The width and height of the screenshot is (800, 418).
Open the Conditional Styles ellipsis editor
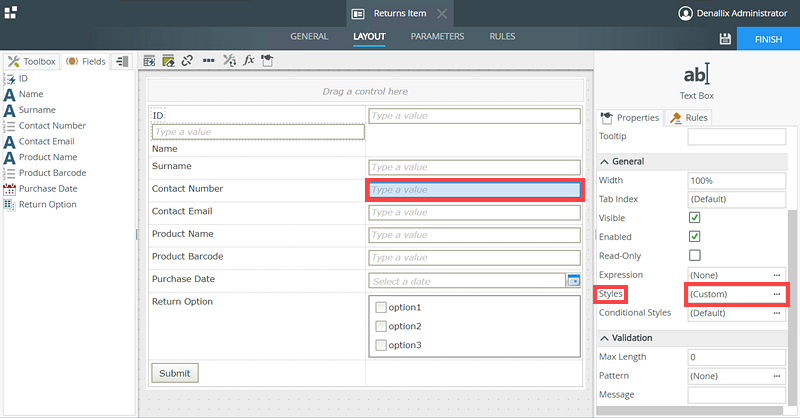point(776,313)
